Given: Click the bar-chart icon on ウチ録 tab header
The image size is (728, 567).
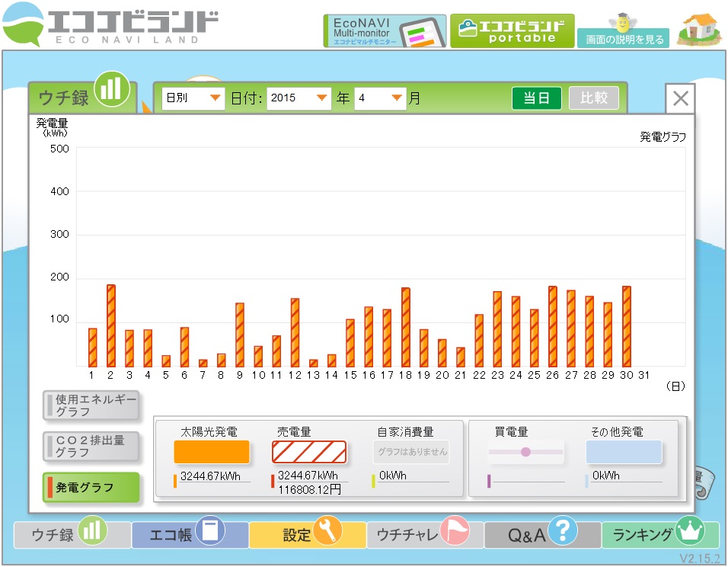Looking at the screenshot, I should [111, 88].
